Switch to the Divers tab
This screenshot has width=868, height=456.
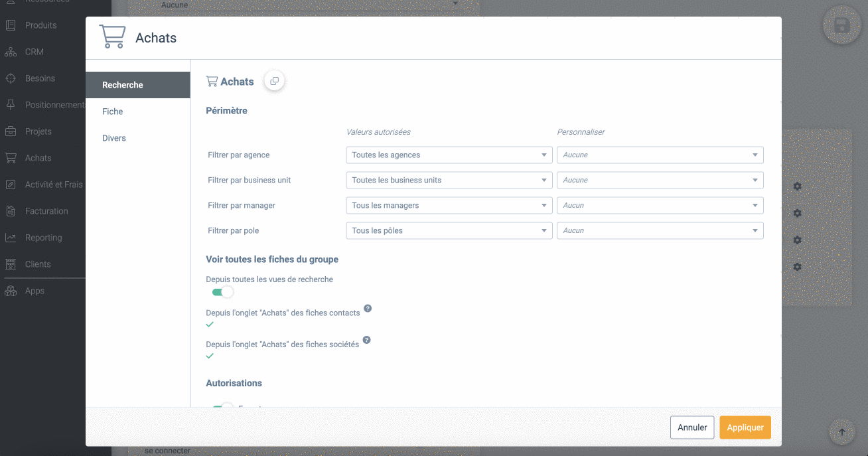click(138, 138)
